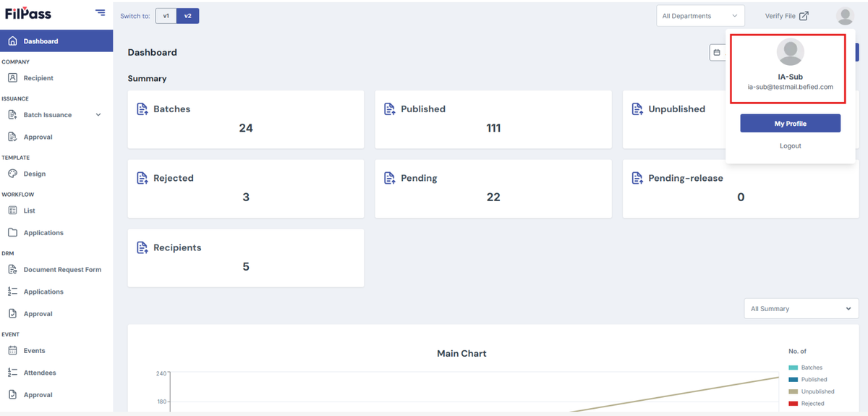Click the Batches summary card

[246, 119]
